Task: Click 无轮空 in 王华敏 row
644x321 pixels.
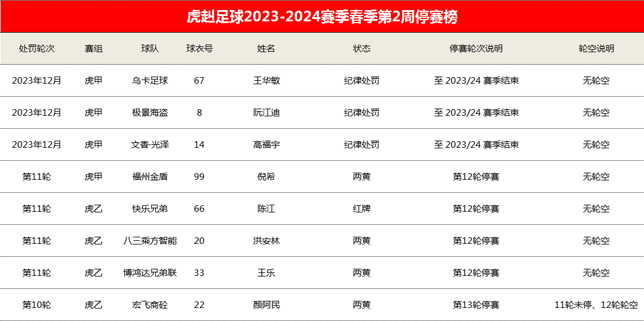Action: [x=596, y=81]
